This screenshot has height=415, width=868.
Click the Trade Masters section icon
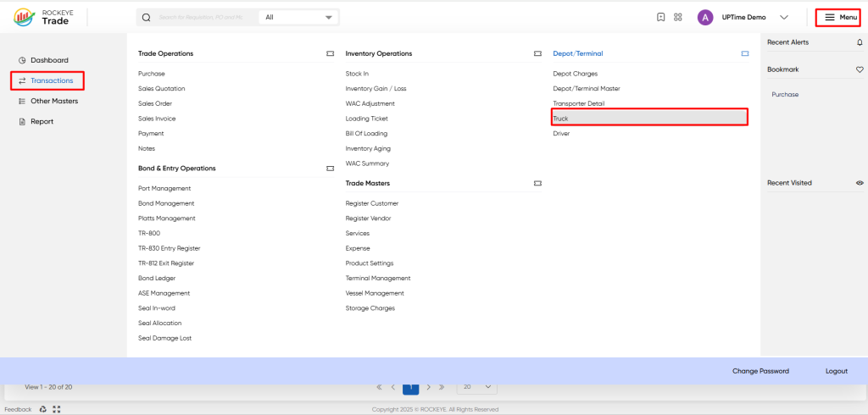537,183
